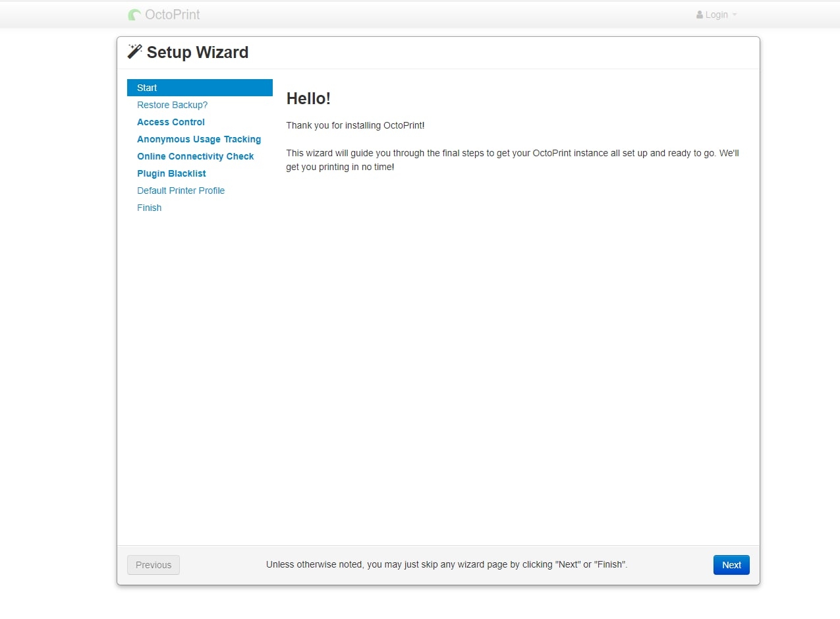Open the Access Control wizard step
The height and width of the screenshot is (619, 840).
tap(171, 122)
